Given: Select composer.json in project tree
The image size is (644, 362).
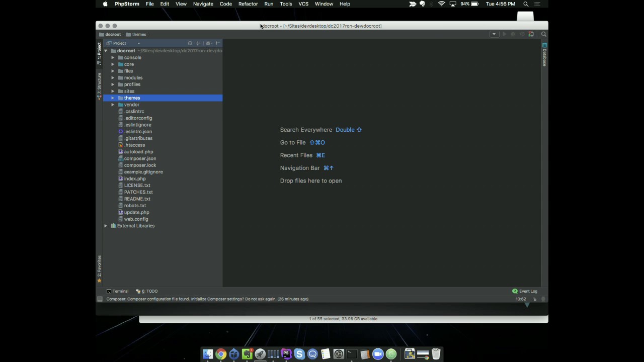Looking at the screenshot, I should pyautogui.click(x=140, y=158).
